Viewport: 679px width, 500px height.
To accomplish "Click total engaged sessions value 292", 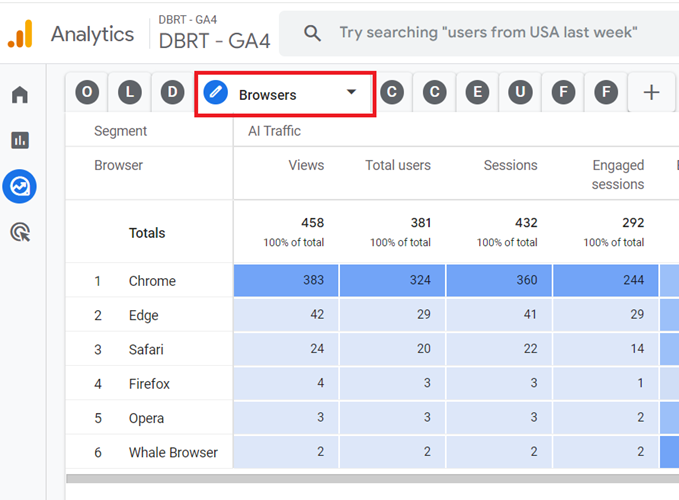I will coord(633,223).
